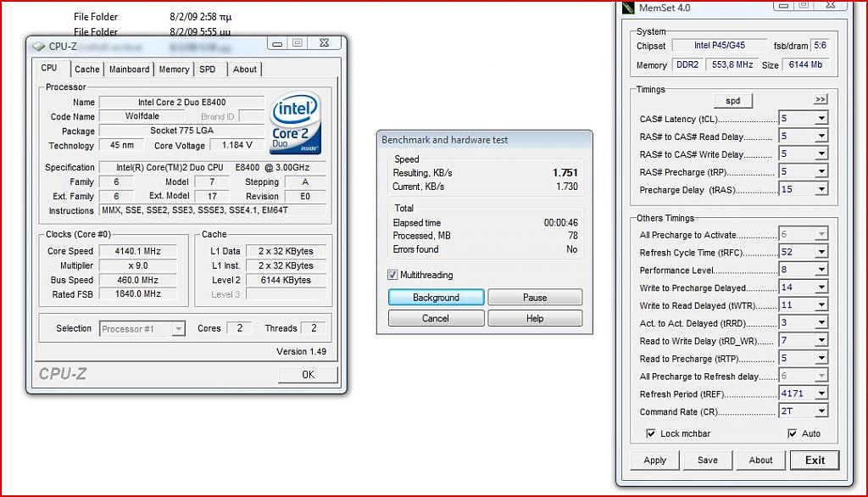Open the RAS# Precharge (tRP) dropdown
Image resolution: width=868 pixels, height=497 pixels.
click(821, 171)
